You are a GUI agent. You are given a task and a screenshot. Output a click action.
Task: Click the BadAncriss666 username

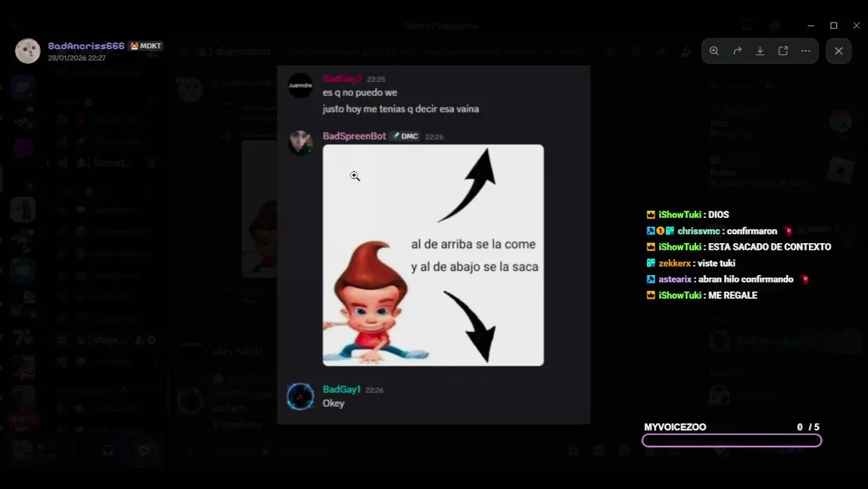coord(86,46)
